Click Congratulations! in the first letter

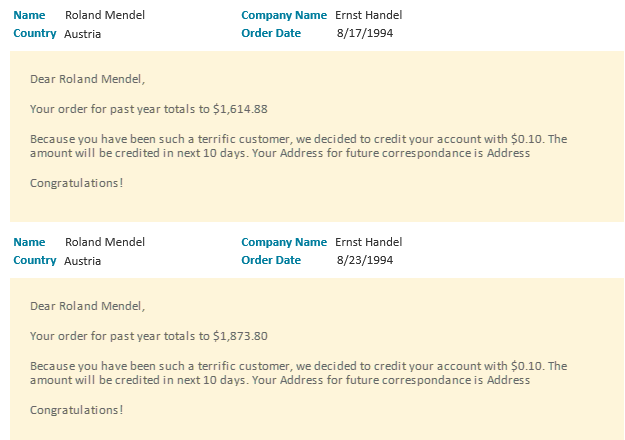(77, 183)
